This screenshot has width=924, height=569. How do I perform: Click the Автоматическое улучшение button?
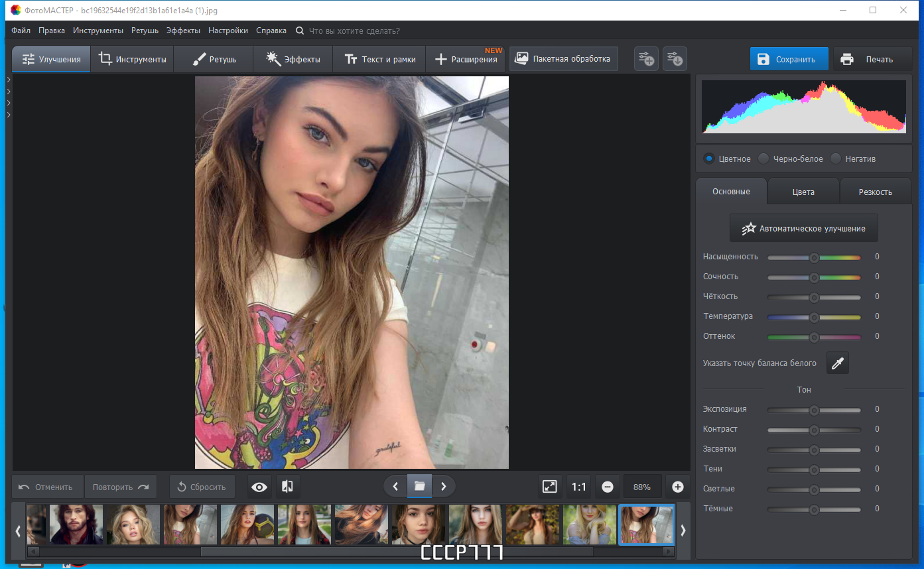coord(803,228)
